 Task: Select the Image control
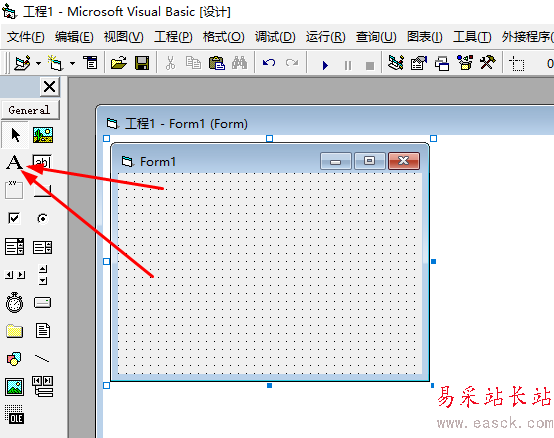point(14,387)
